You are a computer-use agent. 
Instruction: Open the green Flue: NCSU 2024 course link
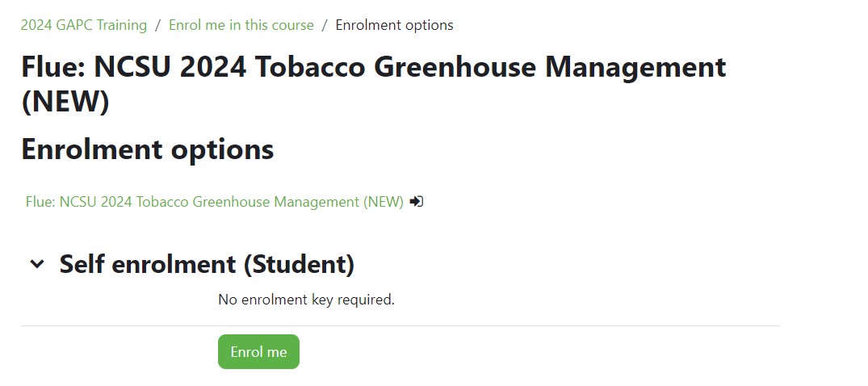pos(215,202)
